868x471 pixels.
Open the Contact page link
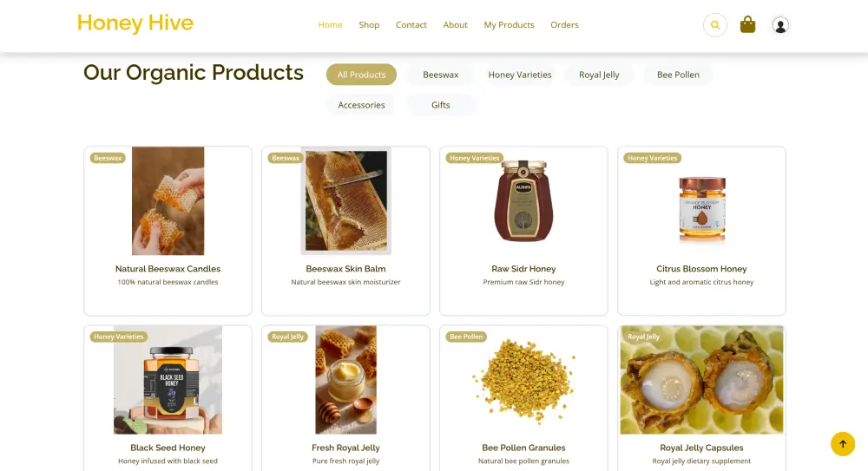point(411,25)
